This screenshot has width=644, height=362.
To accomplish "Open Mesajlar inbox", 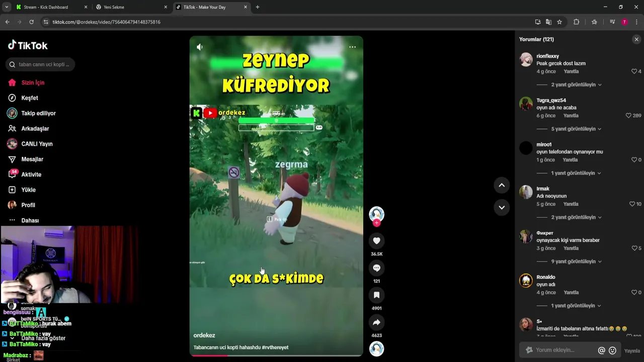I will 32,159.
